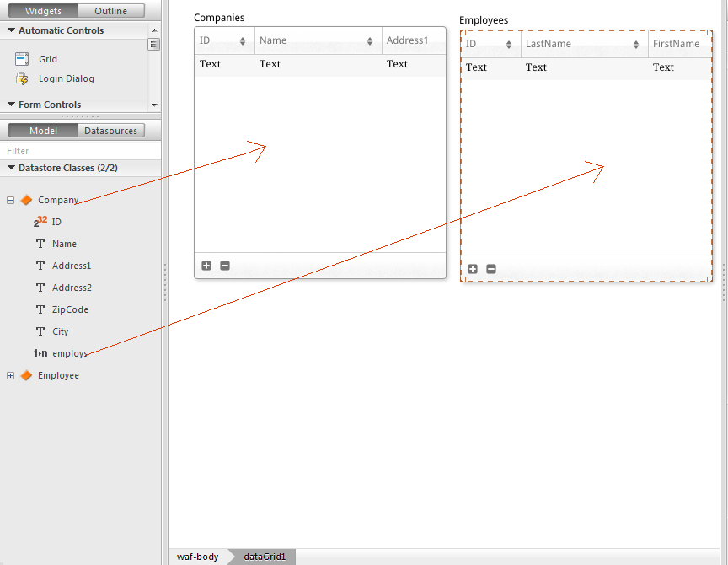The height and width of the screenshot is (565, 728).
Task: Switch to the Outline tab
Action: point(111,11)
